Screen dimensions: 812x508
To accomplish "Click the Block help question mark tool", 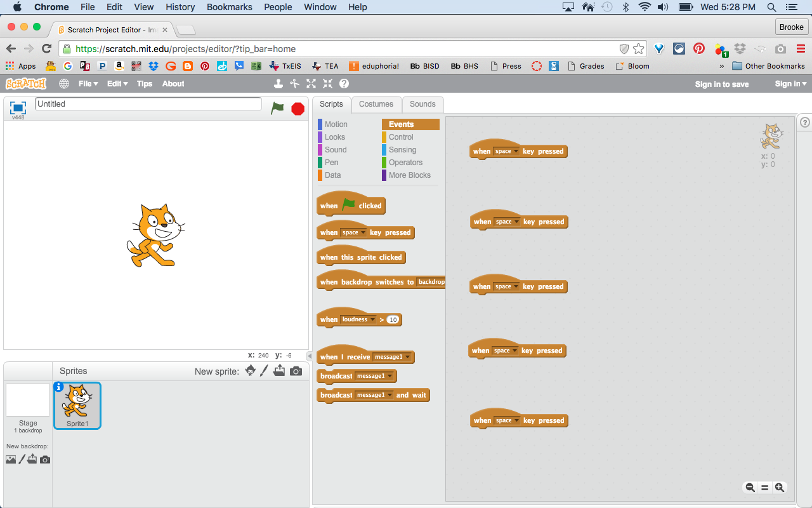I will pyautogui.click(x=344, y=84).
